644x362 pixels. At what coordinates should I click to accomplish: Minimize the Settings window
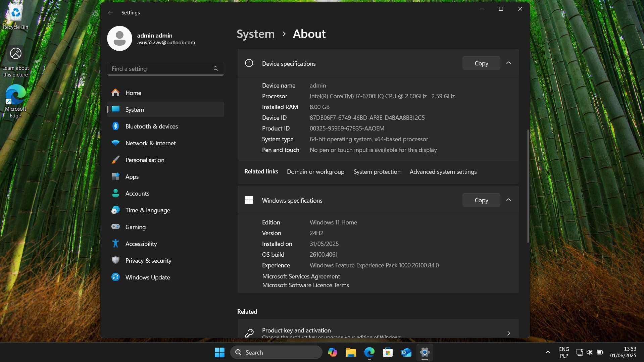(x=482, y=9)
